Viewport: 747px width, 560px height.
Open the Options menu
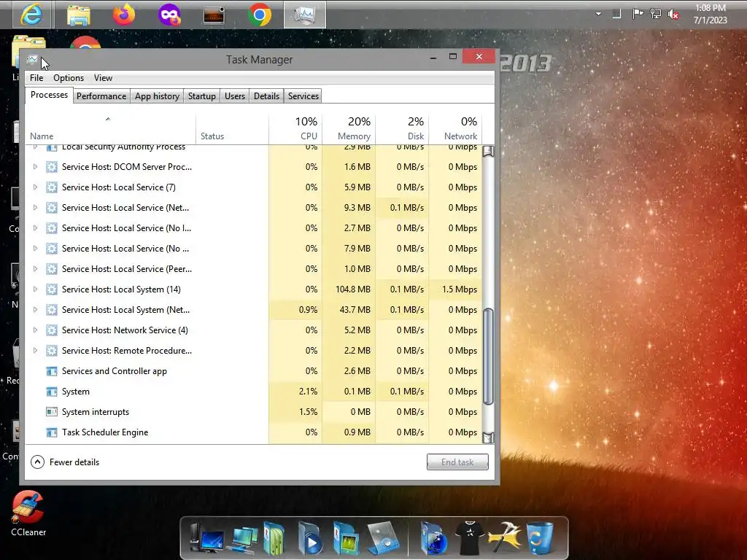click(69, 77)
